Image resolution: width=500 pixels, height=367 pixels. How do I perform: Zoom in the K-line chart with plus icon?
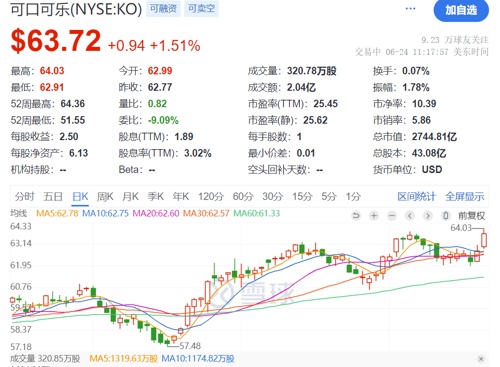(x=374, y=216)
